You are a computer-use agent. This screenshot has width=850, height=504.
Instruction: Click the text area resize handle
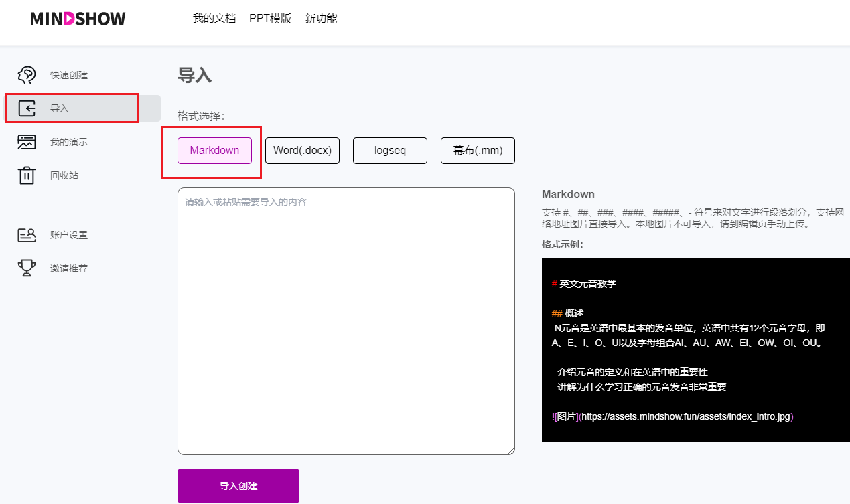tap(510, 450)
